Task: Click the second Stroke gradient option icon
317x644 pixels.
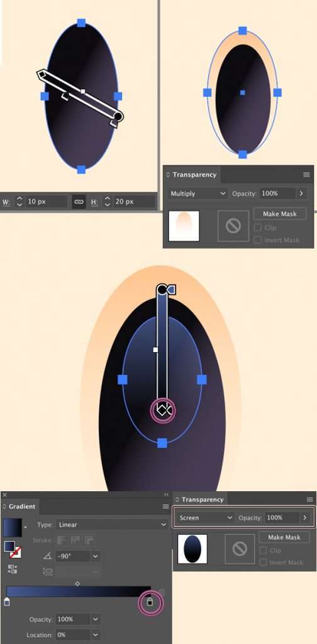Action: click(75, 540)
